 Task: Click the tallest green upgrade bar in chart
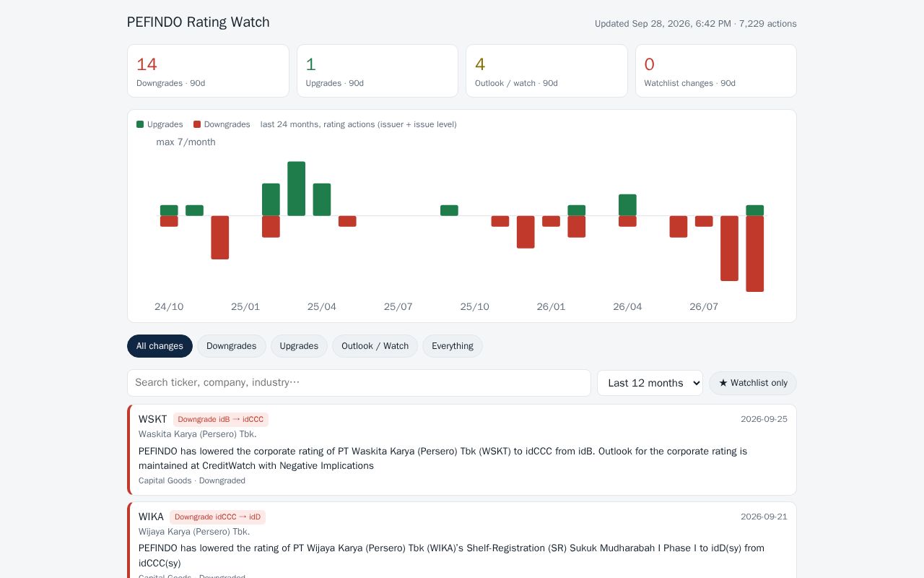tap(297, 189)
